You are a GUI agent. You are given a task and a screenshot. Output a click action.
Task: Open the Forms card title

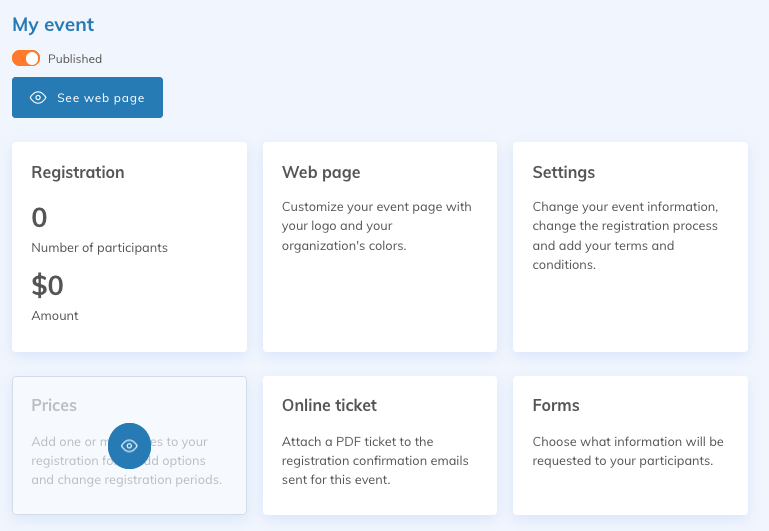pos(556,405)
